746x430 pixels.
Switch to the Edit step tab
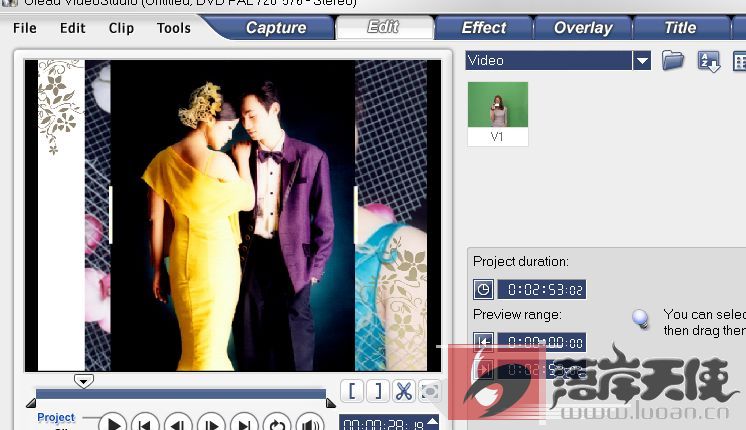(x=384, y=27)
